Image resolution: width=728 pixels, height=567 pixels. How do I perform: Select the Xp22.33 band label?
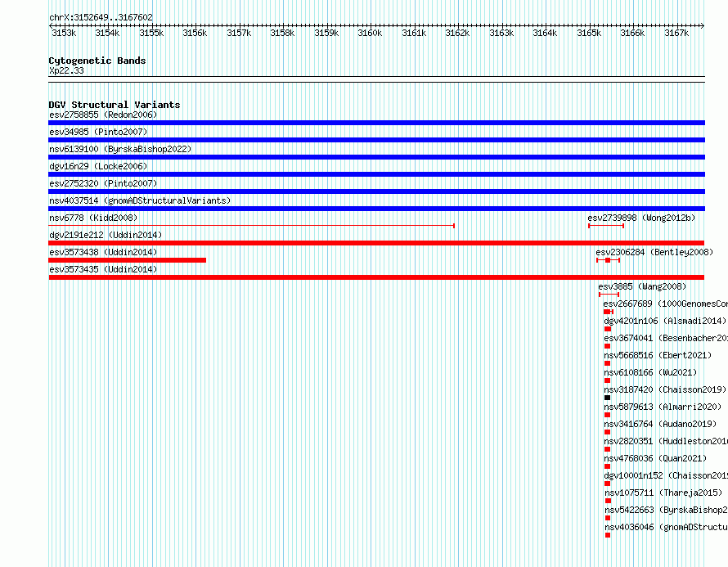(66, 70)
